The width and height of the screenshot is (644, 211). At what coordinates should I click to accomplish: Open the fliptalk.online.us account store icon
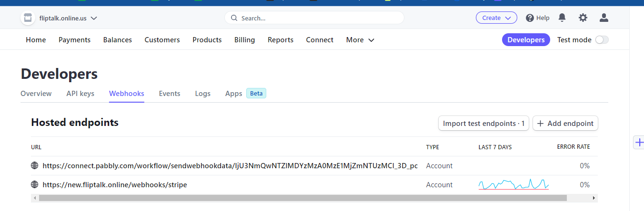coord(28,18)
